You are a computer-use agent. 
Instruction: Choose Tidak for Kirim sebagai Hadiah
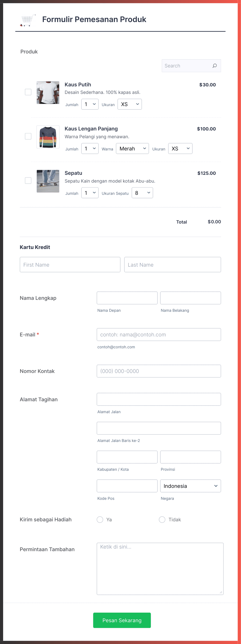162,520
